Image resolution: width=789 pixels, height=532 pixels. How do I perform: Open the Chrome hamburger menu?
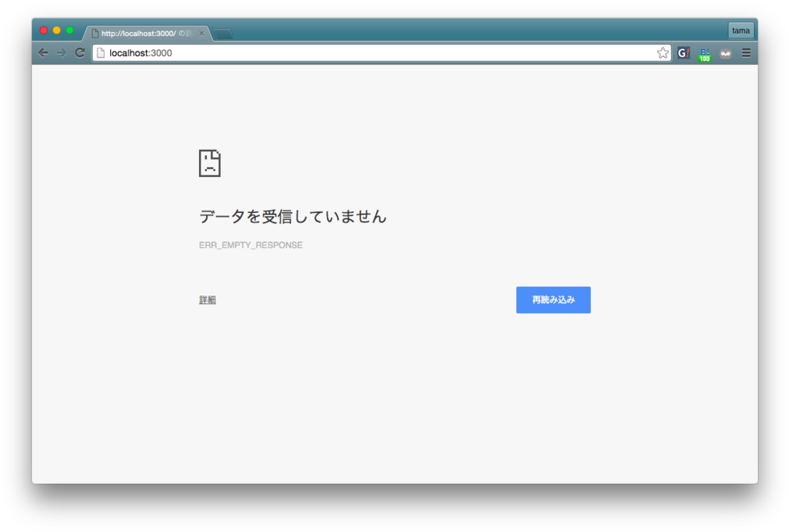746,52
